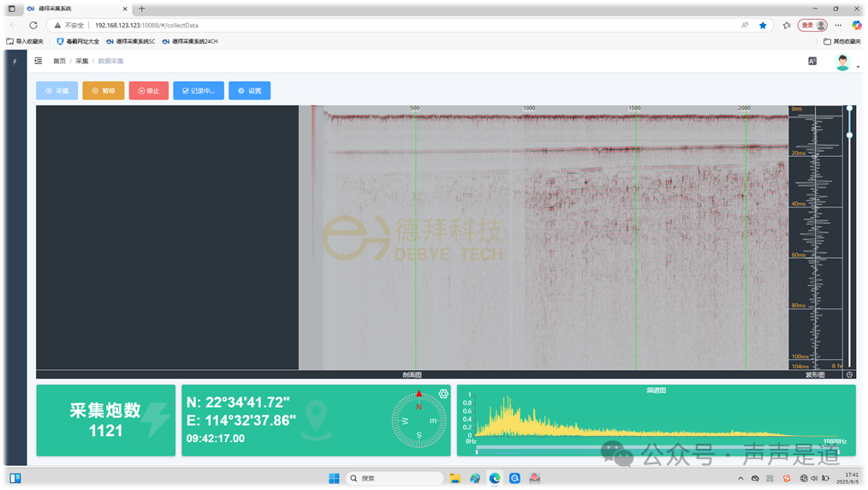The width and height of the screenshot is (868, 490).
Task: Open the language switch icon in header
Action: pos(812,62)
